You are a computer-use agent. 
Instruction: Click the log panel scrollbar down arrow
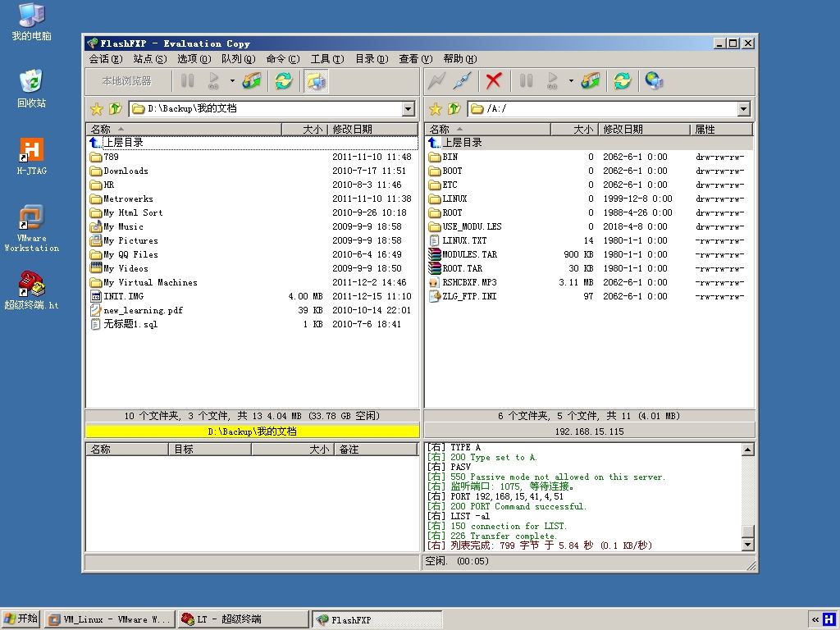pyautogui.click(x=748, y=545)
